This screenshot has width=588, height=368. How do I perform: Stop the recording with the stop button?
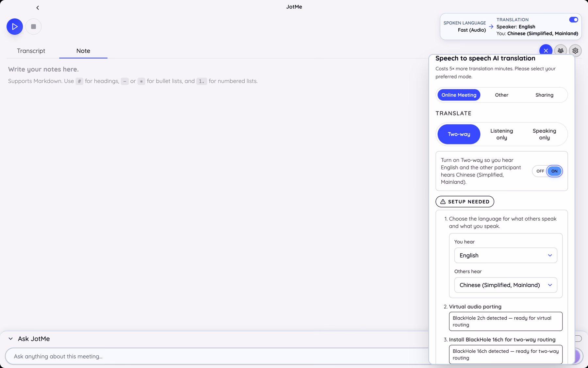point(33,26)
